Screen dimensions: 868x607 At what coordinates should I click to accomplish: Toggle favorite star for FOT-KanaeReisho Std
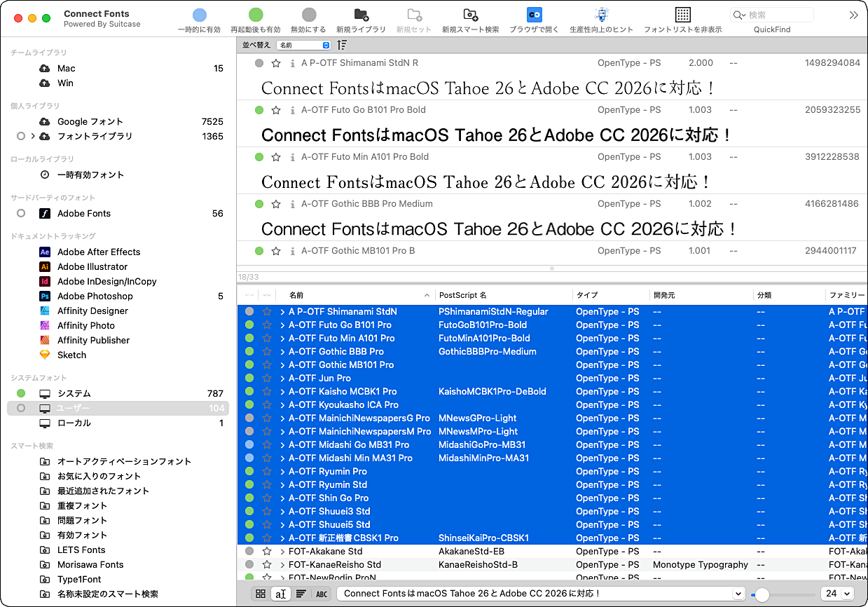pyautogui.click(x=267, y=564)
